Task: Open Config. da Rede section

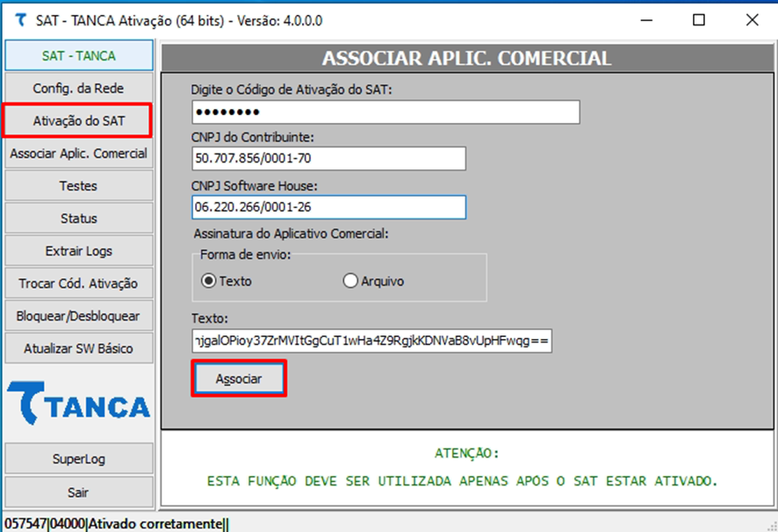Action: [79, 89]
